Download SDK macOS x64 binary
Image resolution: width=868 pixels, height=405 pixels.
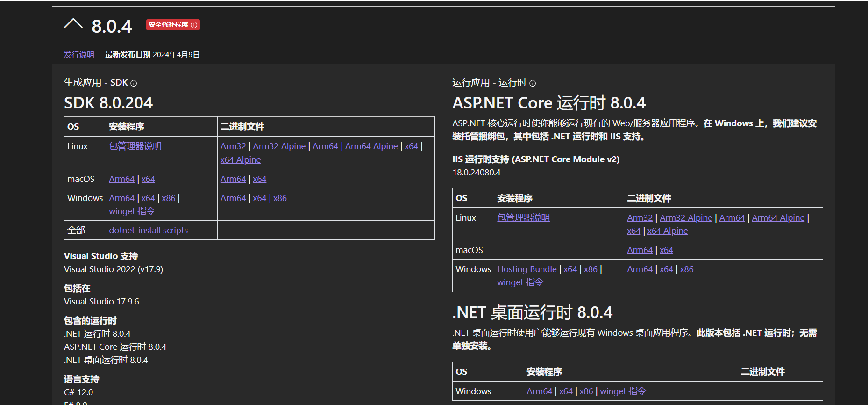259,179
